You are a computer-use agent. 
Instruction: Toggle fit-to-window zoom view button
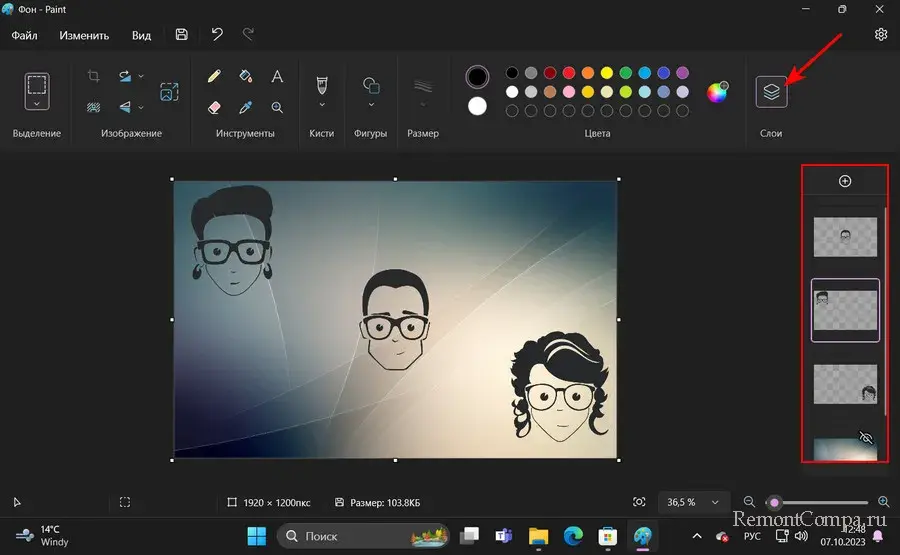640,502
